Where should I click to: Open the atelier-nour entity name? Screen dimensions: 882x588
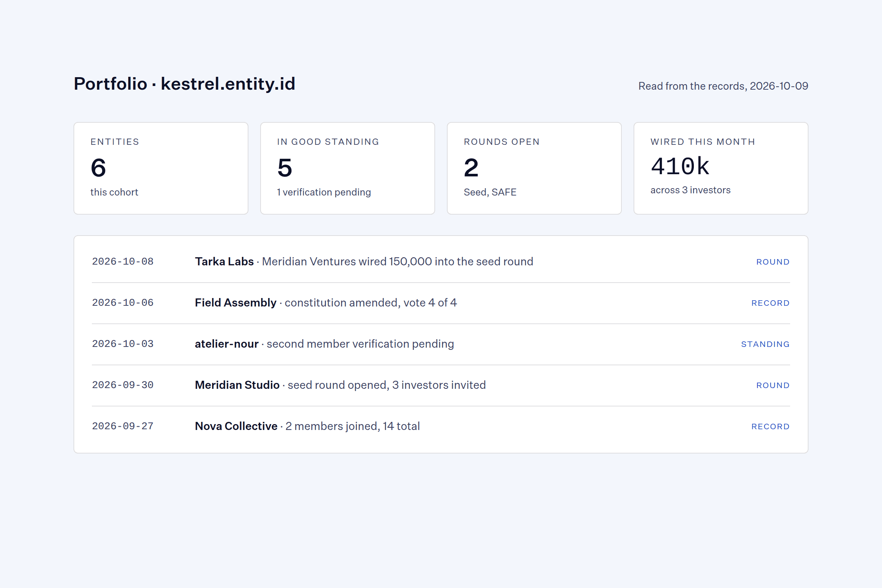[226, 344]
